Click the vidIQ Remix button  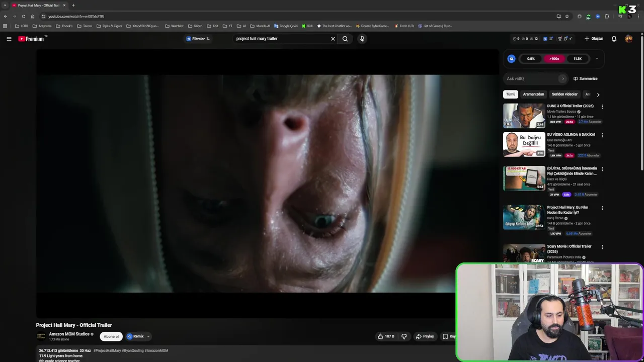point(135,336)
